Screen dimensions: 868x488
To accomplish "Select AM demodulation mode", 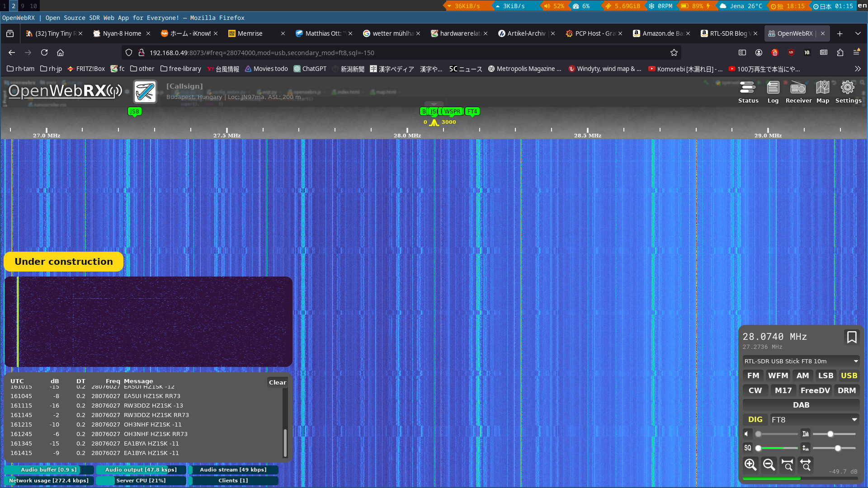I will coord(803,375).
